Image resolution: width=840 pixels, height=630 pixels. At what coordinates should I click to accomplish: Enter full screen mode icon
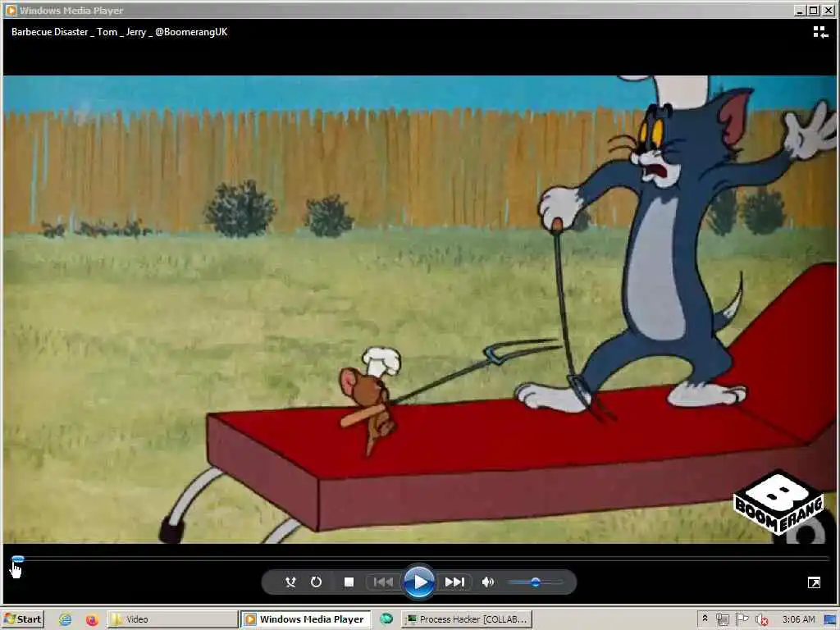814,582
